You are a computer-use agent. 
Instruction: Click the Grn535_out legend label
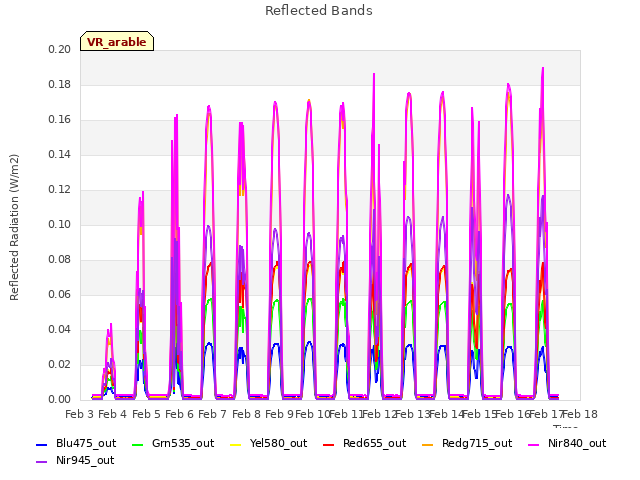(x=183, y=443)
